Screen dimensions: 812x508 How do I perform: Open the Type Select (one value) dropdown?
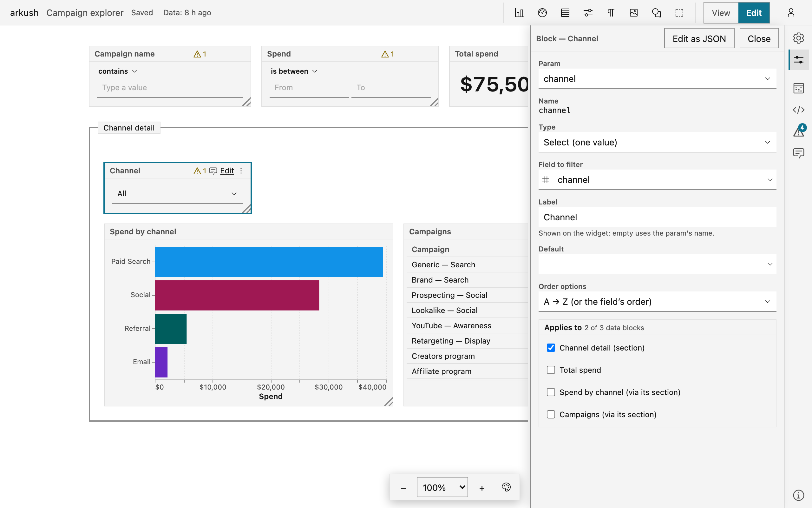(657, 142)
